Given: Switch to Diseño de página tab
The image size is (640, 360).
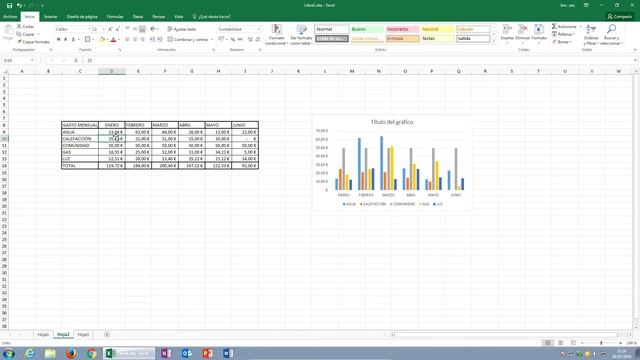Looking at the screenshot, I should [x=82, y=17].
